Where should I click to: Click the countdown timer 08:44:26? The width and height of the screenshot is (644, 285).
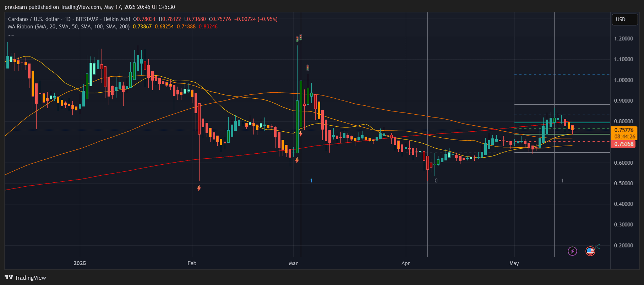(624, 137)
